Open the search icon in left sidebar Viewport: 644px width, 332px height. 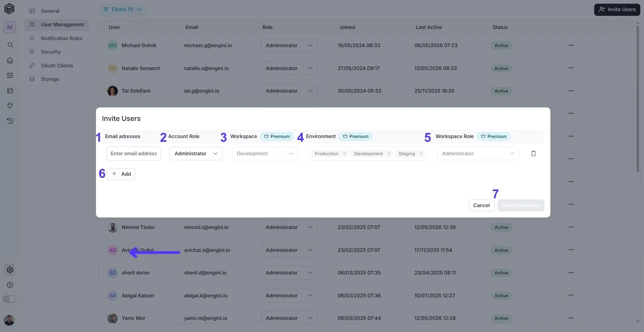tap(10, 45)
